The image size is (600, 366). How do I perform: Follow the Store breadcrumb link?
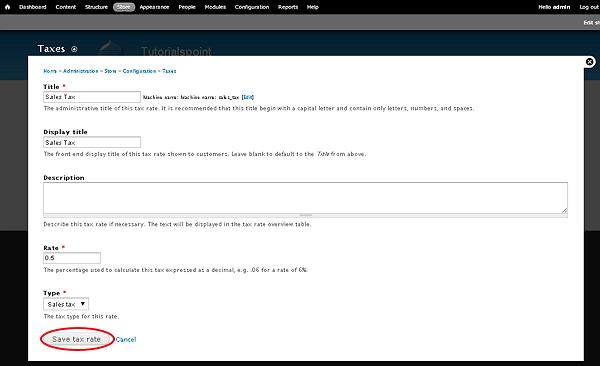click(110, 71)
